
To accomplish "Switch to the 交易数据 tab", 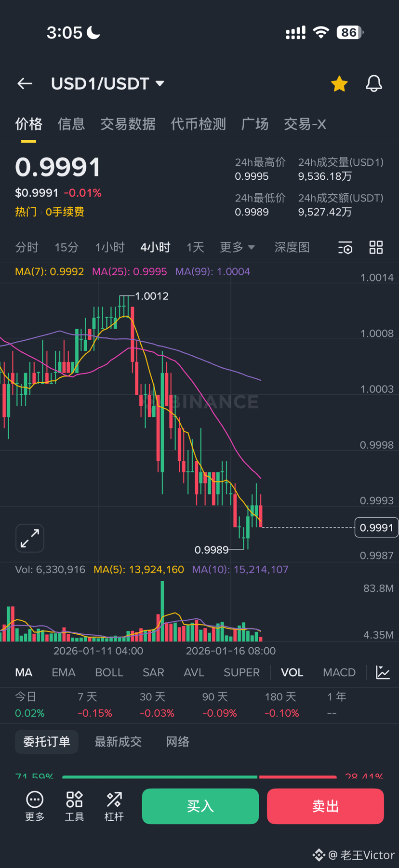I will 128,124.
